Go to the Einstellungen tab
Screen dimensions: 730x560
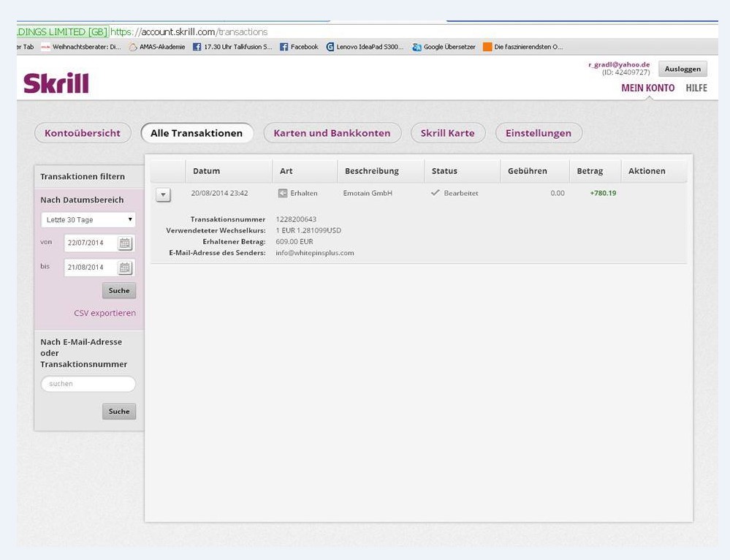click(539, 133)
